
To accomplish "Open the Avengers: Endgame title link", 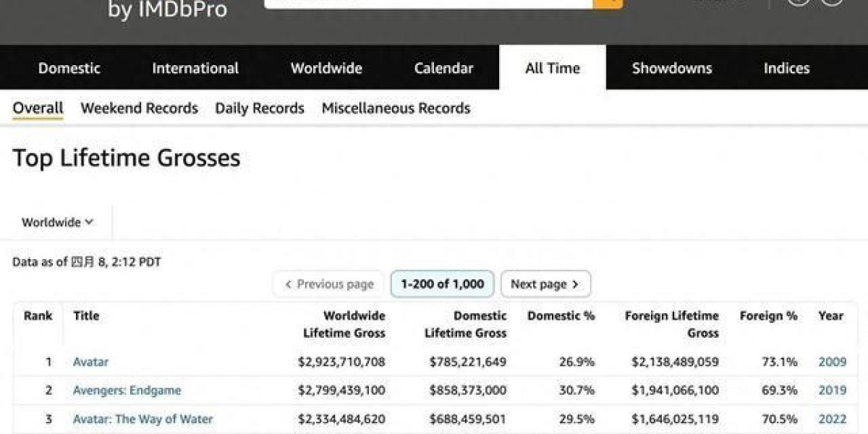I will coord(127,391).
